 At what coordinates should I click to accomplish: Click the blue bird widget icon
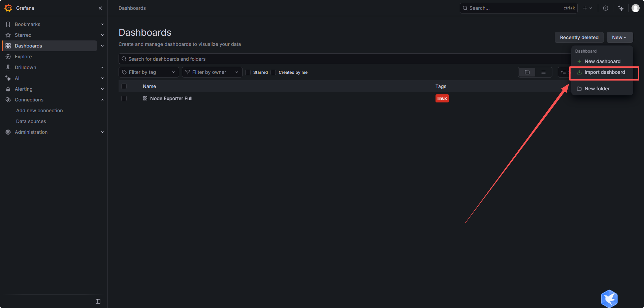(609, 299)
